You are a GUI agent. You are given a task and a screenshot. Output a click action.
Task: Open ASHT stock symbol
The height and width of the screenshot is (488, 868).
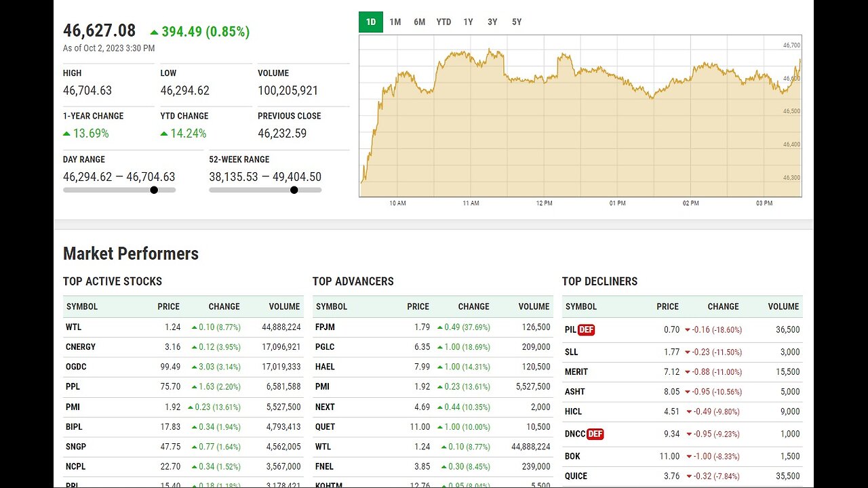pyautogui.click(x=575, y=391)
